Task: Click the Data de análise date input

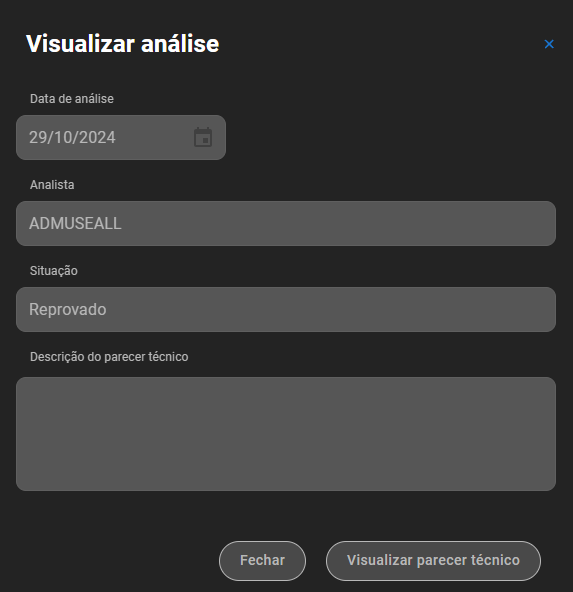Action: coord(121,137)
